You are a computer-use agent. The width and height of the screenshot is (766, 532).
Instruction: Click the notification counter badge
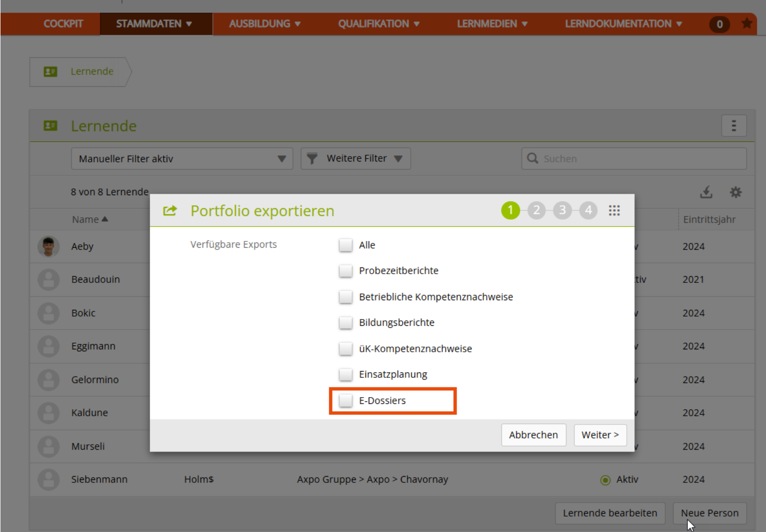[x=719, y=24]
